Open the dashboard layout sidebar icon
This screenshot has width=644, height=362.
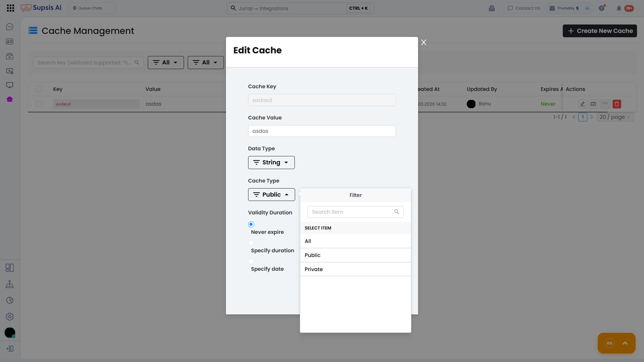10,268
